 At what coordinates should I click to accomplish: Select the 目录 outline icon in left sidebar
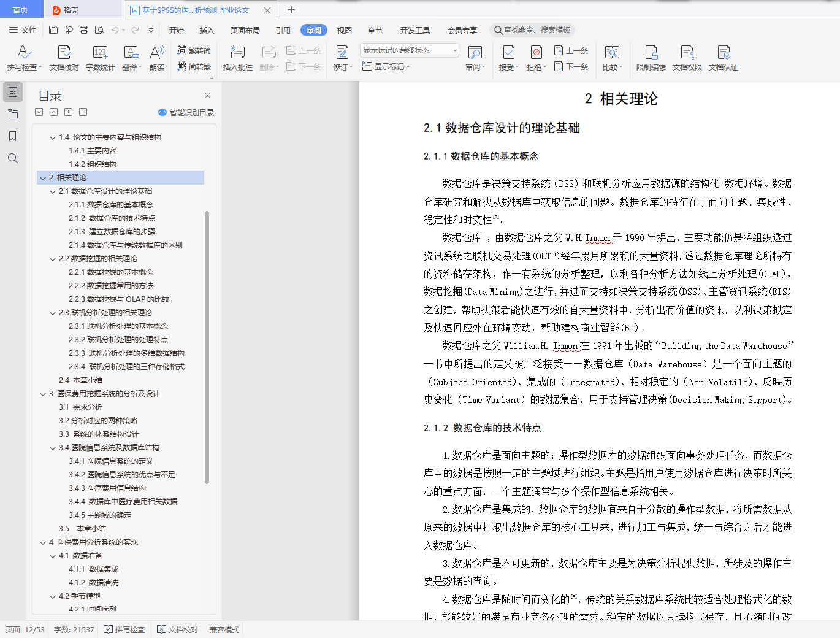click(x=13, y=92)
